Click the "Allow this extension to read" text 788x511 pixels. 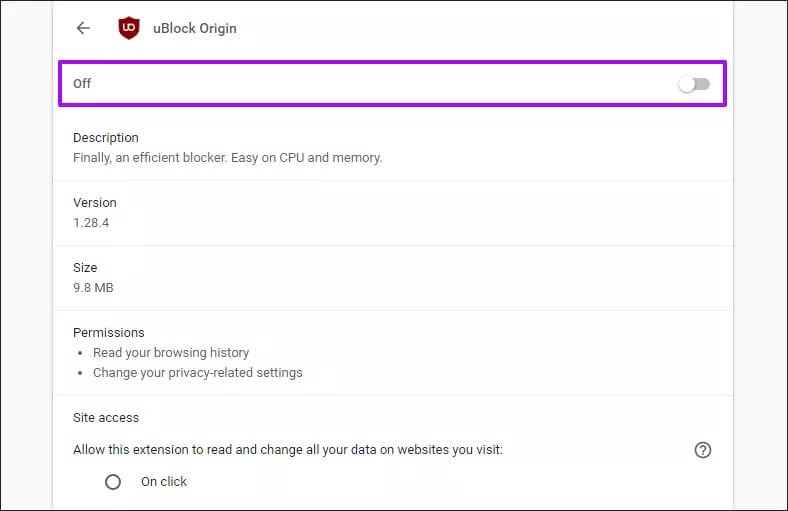click(x=288, y=450)
